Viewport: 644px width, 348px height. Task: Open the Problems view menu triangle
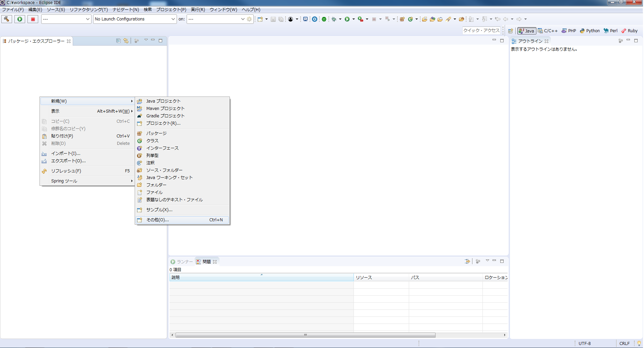[x=488, y=261]
